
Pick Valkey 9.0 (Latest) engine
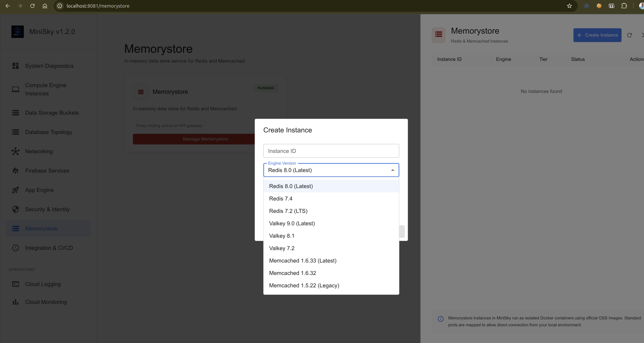(x=331, y=223)
